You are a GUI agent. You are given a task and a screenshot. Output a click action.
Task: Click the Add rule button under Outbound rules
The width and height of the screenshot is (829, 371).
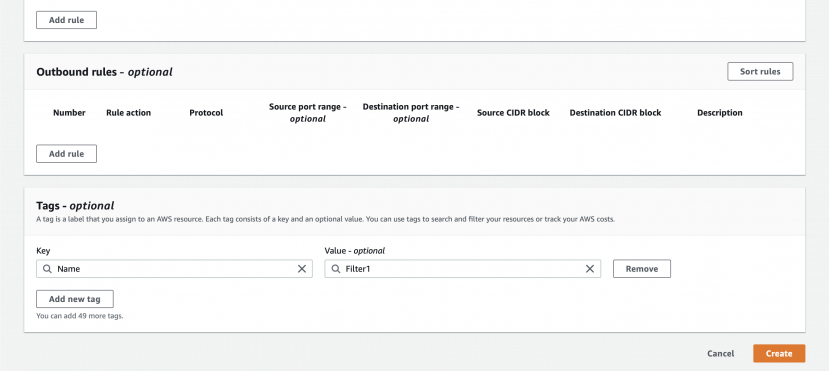point(67,154)
